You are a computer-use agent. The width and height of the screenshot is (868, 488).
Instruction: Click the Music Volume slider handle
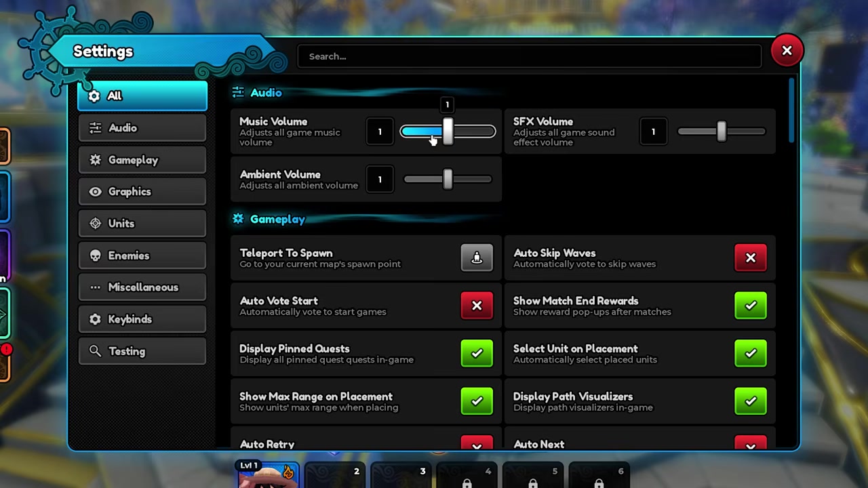coord(448,131)
